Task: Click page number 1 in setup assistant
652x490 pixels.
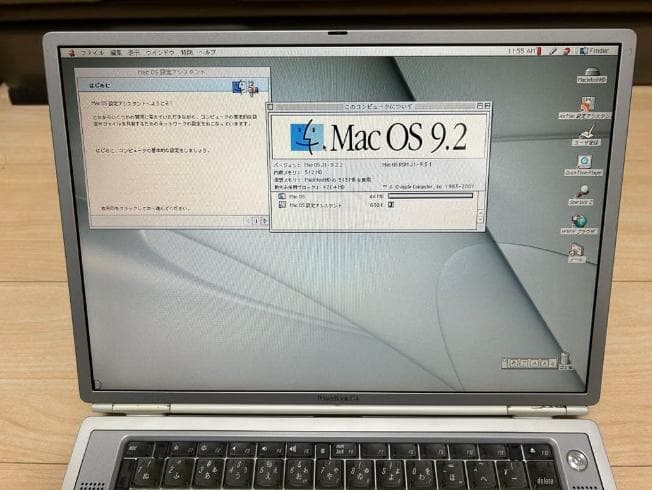Action: [256, 221]
